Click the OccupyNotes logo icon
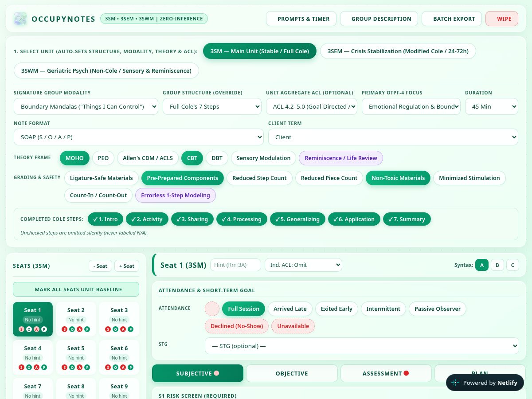This screenshot has width=532, height=399. 20,19
